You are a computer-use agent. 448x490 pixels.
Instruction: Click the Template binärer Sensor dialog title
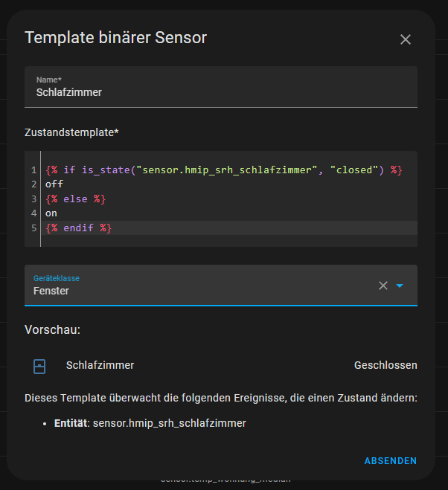point(115,38)
